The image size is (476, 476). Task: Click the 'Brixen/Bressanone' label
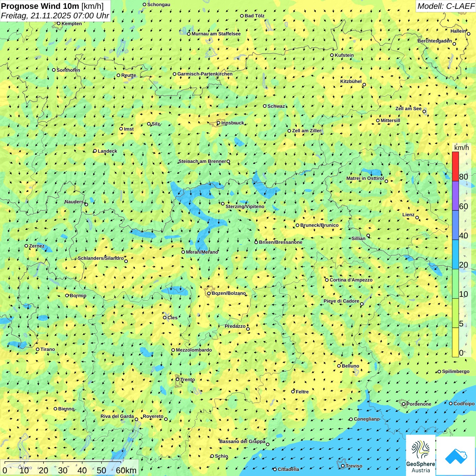click(x=280, y=242)
